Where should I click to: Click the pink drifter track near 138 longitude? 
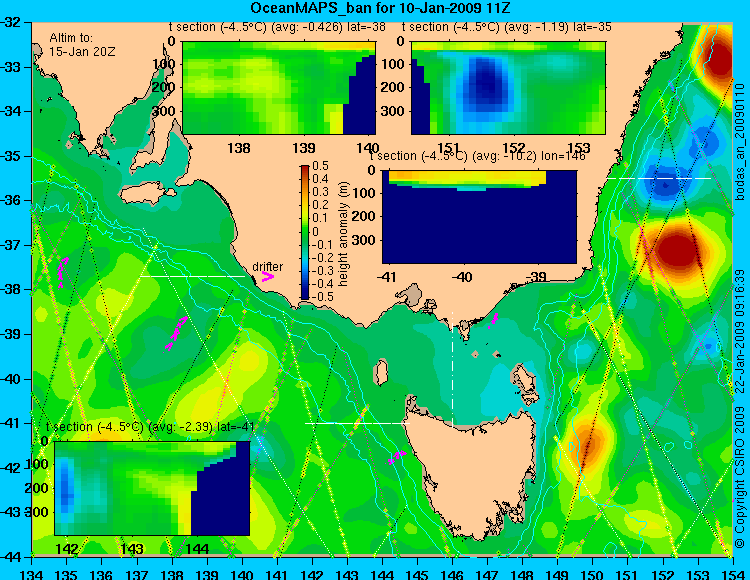[x=176, y=333]
